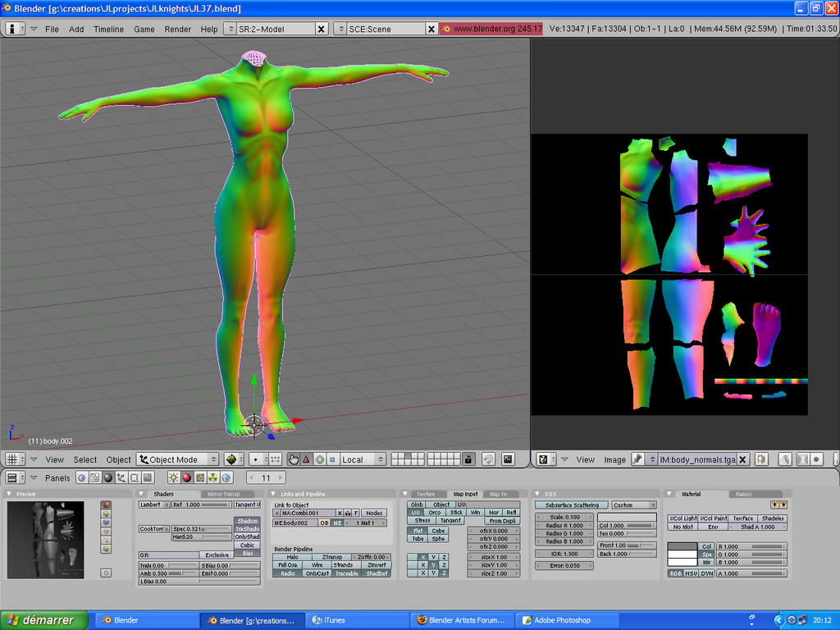
Task: Set preview type to red plane icon
Action: (x=106, y=504)
